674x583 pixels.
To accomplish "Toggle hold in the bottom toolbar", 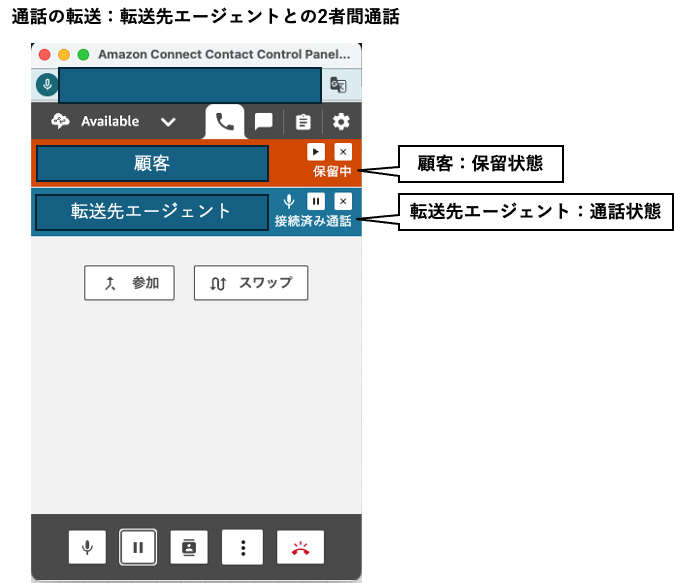I will pyautogui.click(x=138, y=547).
